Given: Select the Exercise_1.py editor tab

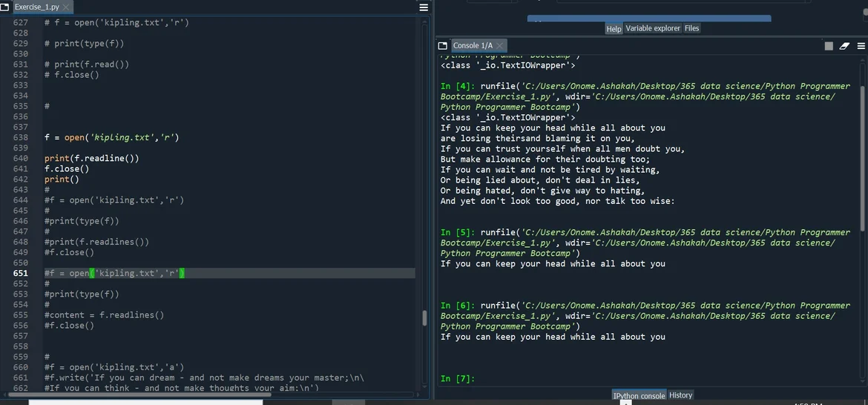Looking at the screenshot, I should click(36, 7).
